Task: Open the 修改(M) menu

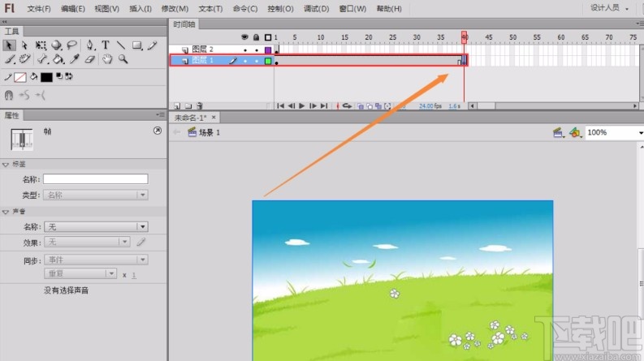Action: (175, 9)
